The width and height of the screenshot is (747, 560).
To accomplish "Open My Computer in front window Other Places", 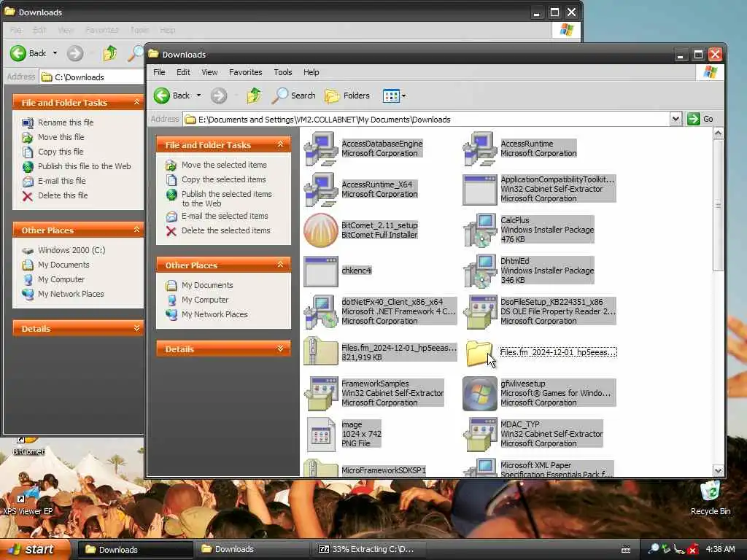I will point(205,300).
